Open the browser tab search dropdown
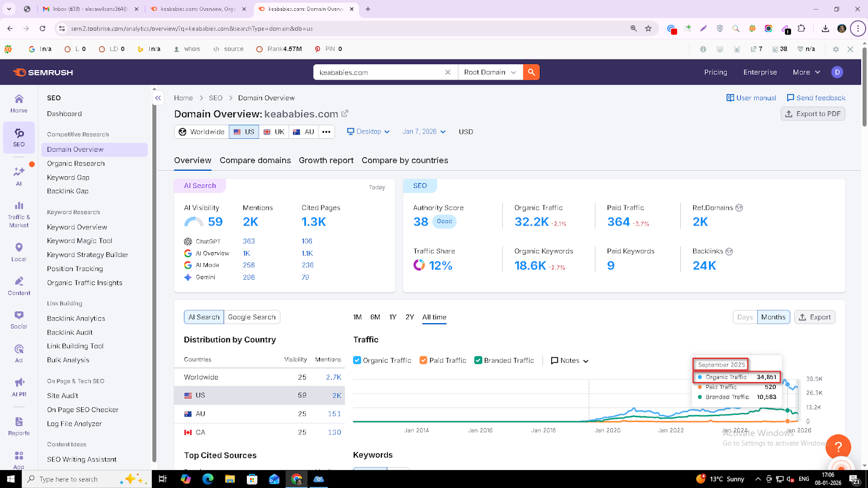The width and height of the screenshot is (868, 488). coord(9,9)
